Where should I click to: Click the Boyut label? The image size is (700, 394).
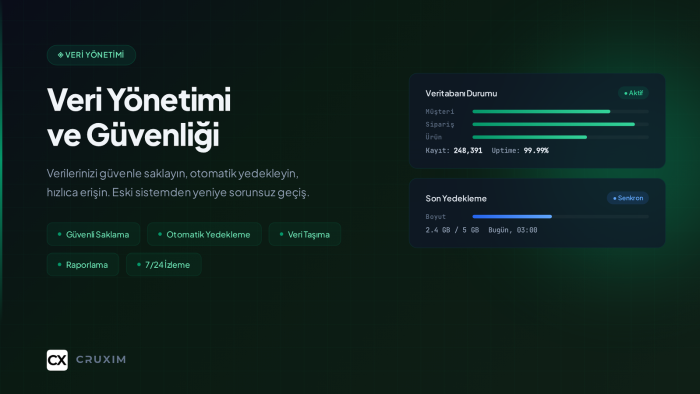[x=435, y=216]
